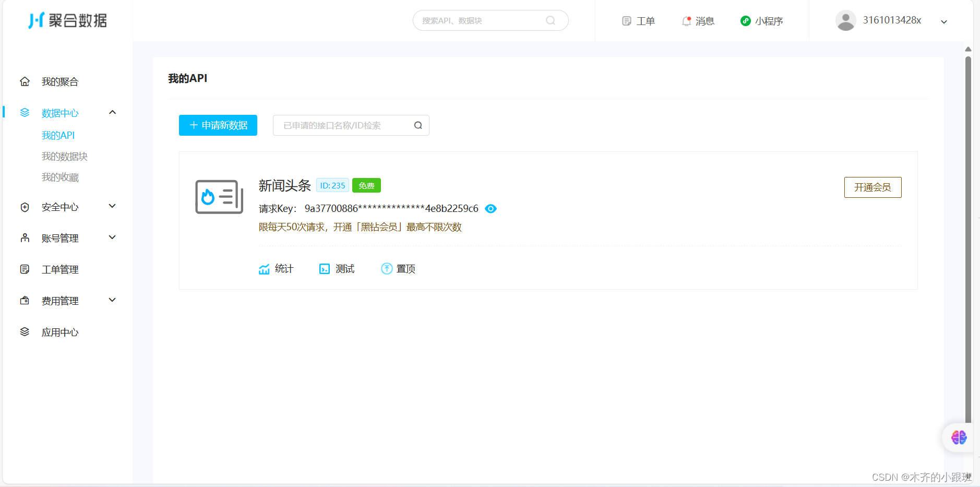This screenshot has width=980, height=487.
Task: Open the account dropdown next to 3161013428x
Action: 943,21
